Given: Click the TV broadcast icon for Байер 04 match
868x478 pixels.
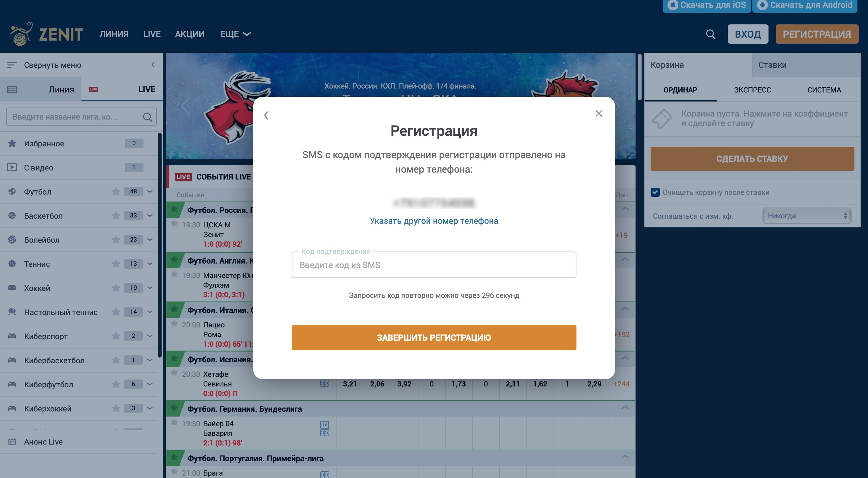Looking at the screenshot, I should (x=324, y=424).
